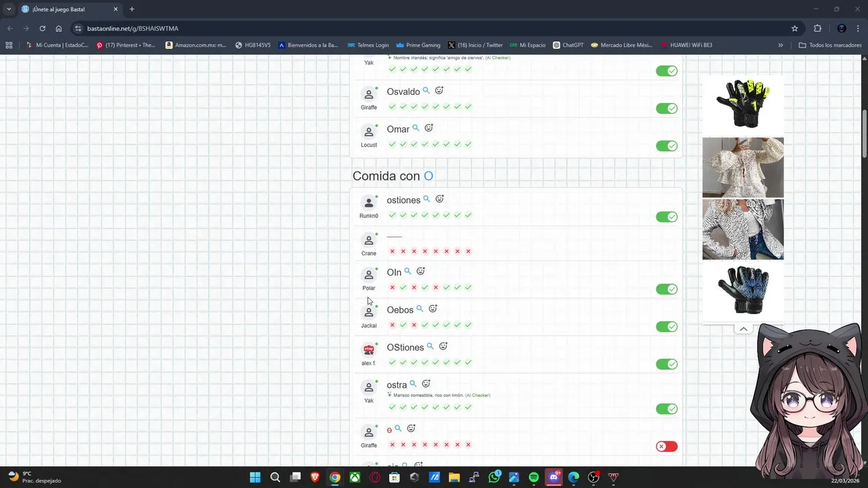Image resolution: width=868 pixels, height=488 pixels.
Task: Open the white ruffled blouse ad thumbnail
Action: (x=743, y=167)
